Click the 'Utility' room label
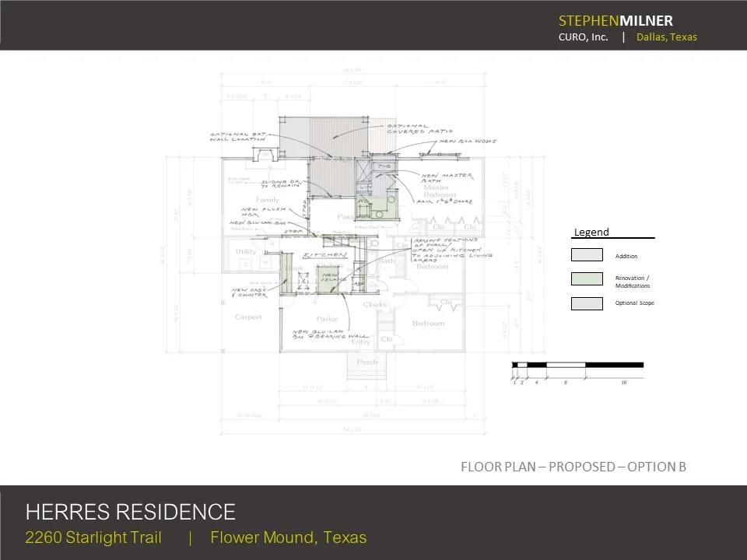 tap(246, 251)
